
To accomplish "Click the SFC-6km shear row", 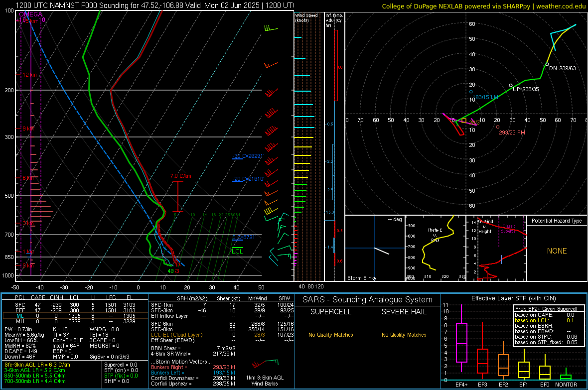I will click(x=222, y=324).
